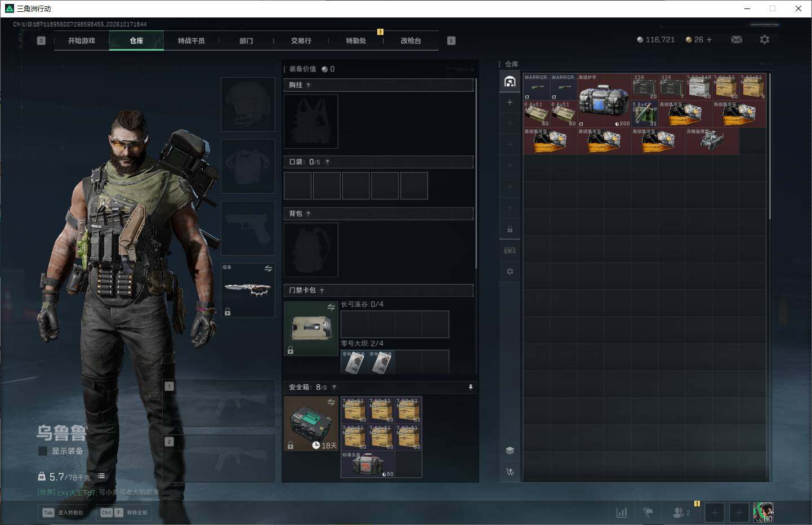Click the player avatar in the bottom-right corner
The width and height of the screenshot is (812, 525).
[x=763, y=512]
